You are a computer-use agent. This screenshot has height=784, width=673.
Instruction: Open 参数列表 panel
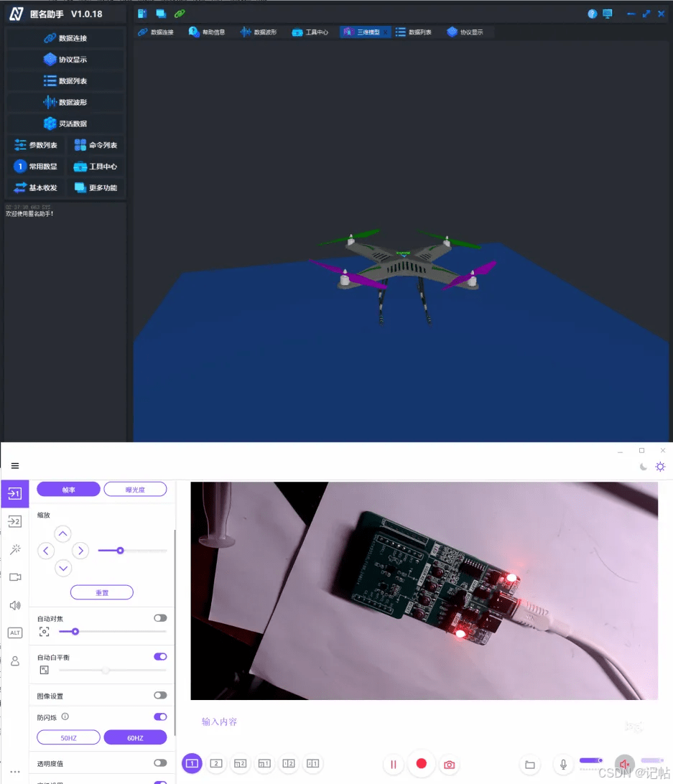35,145
